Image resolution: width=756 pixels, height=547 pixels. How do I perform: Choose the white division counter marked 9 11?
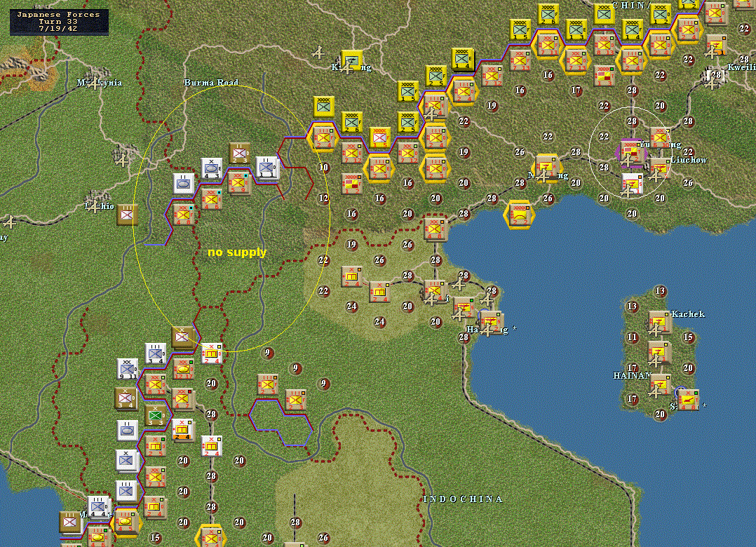click(x=128, y=369)
